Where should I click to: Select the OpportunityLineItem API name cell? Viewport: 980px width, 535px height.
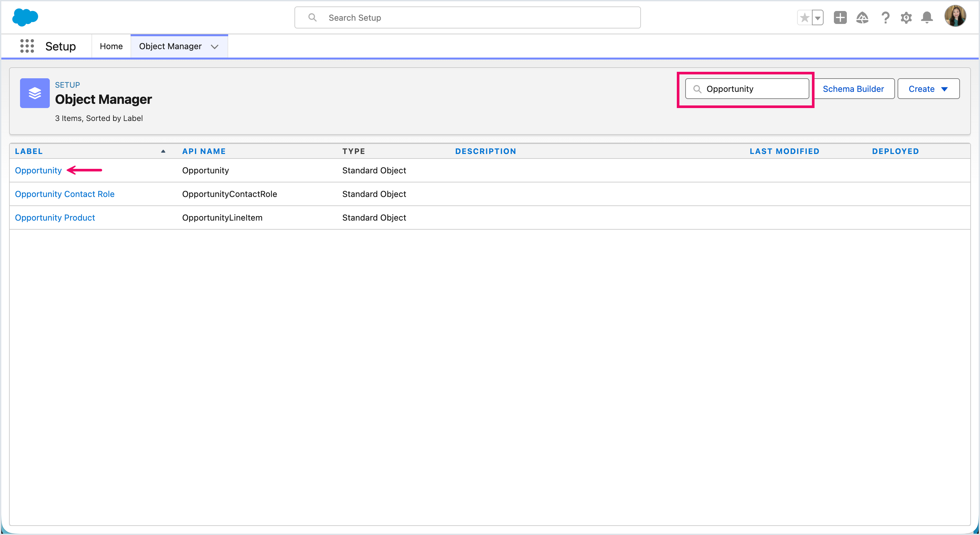pyautogui.click(x=222, y=217)
